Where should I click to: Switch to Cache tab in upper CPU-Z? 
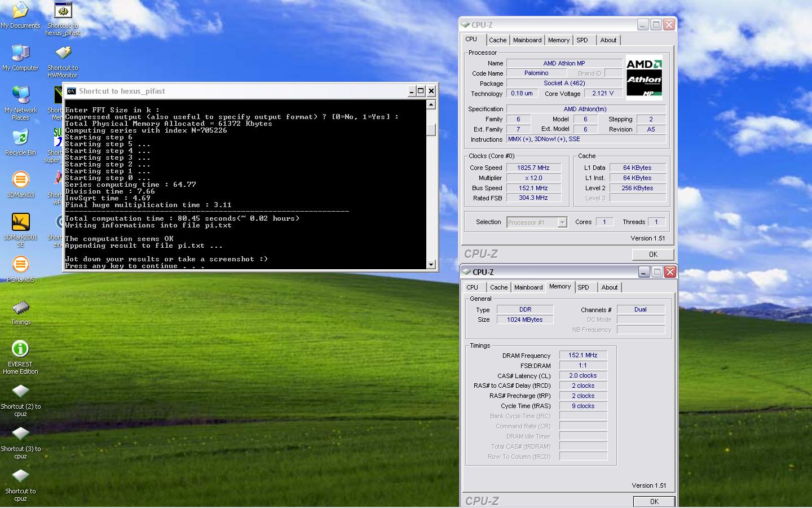(497, 40)
